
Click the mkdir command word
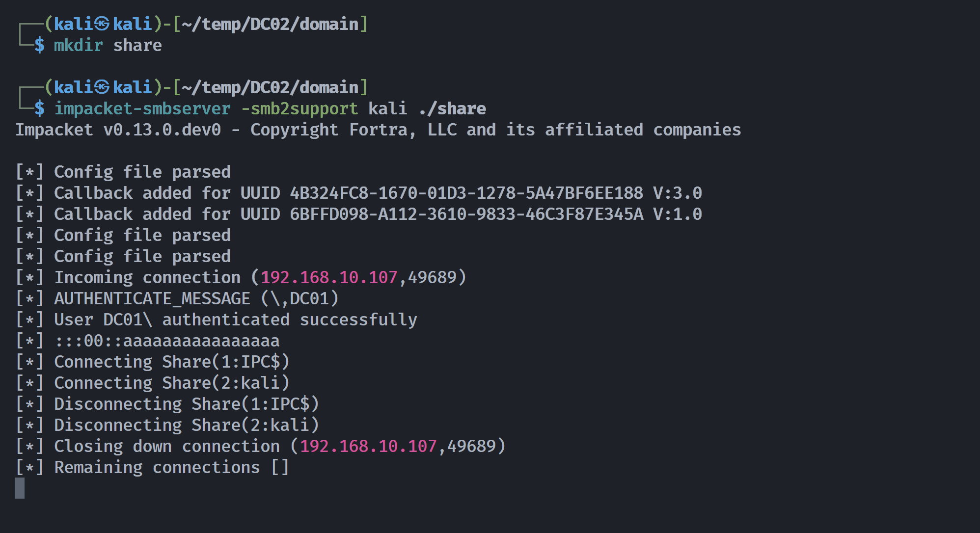78,45
